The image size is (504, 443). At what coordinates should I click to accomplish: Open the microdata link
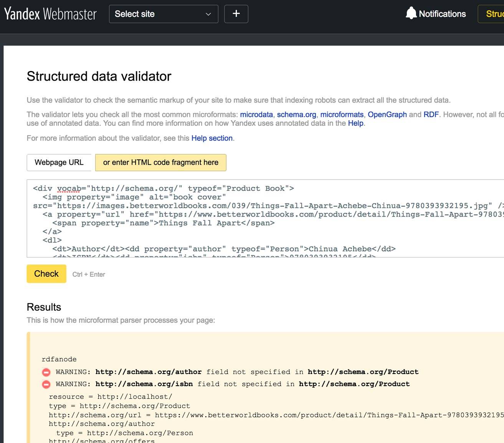pyautogui.click(x=256, y=114)
